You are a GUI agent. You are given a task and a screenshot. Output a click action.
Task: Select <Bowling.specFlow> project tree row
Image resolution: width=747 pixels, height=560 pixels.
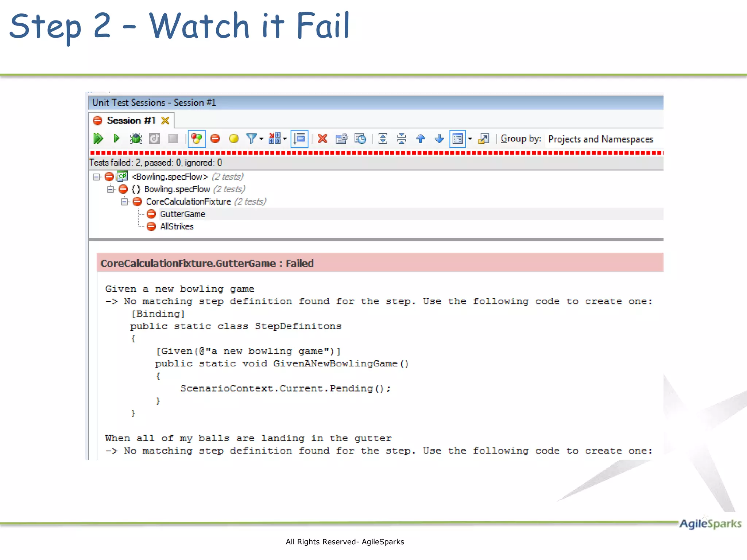tap(187, 177)
